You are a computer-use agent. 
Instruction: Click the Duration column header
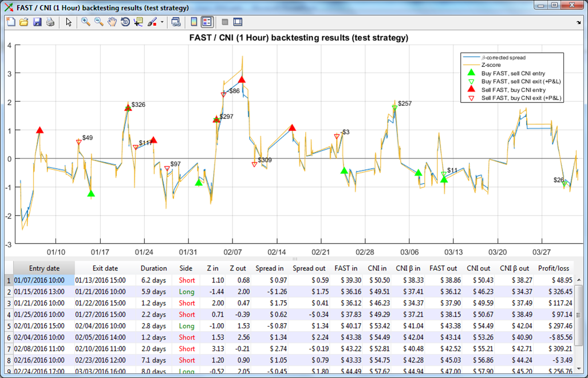point(154,268)
